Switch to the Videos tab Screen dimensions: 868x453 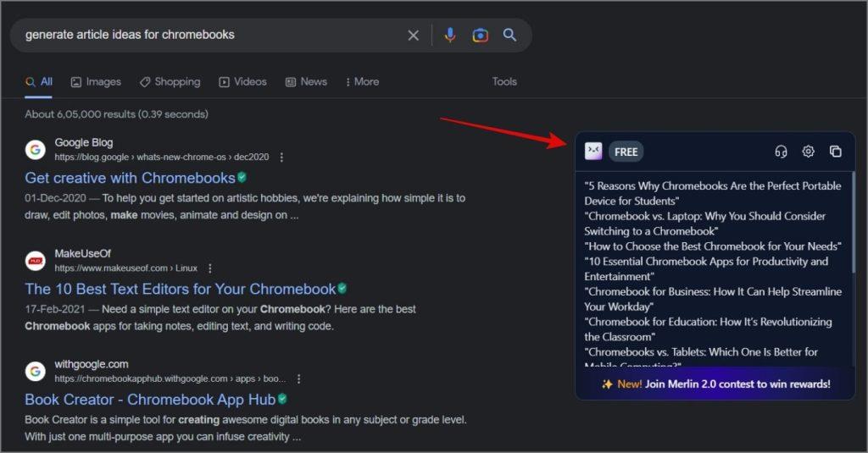[x=242, y=82]
